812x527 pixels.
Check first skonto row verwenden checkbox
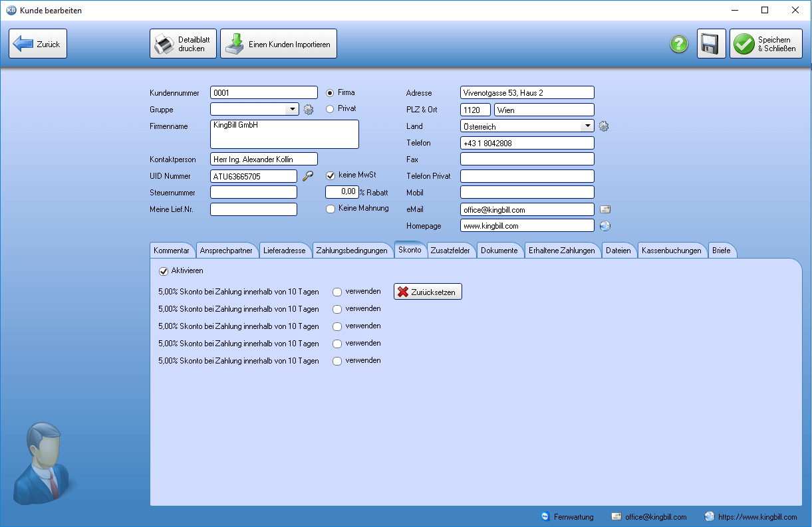pyautogui.click(x=337, y=292)
